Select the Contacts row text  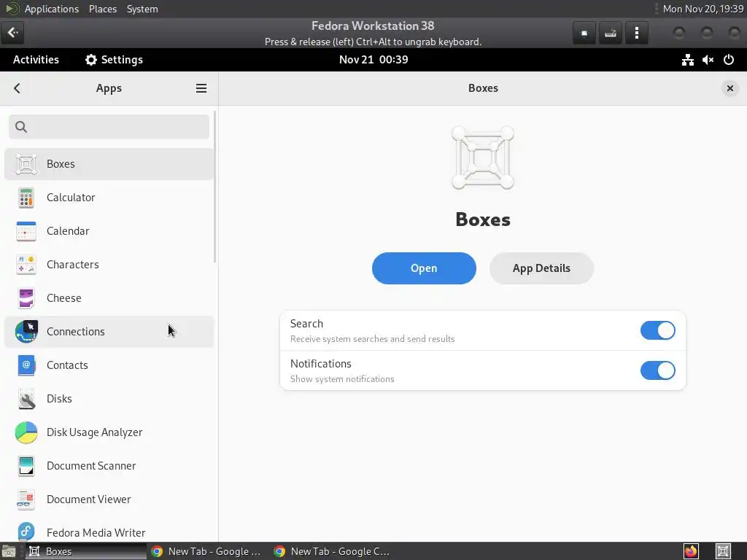coord(67,365)
